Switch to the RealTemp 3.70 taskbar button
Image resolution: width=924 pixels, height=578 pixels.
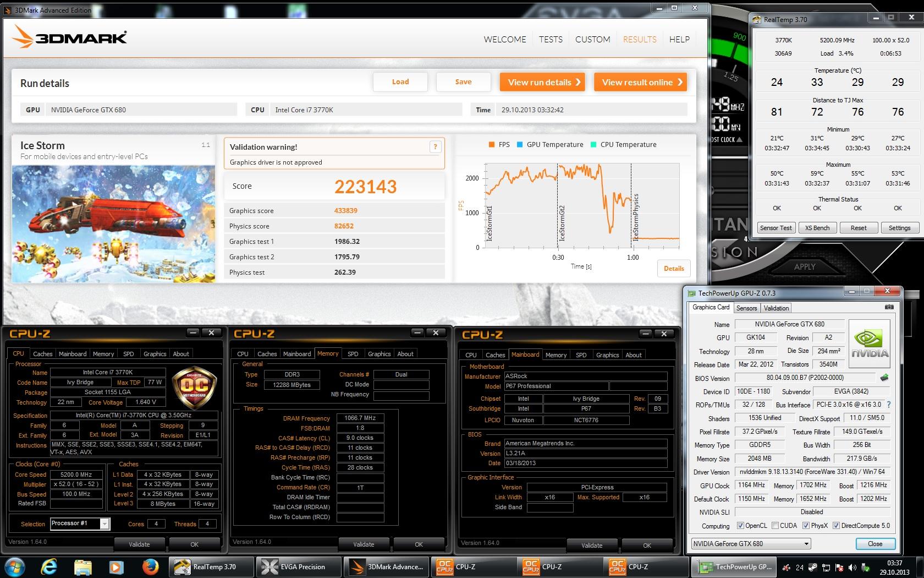(212, 566)
